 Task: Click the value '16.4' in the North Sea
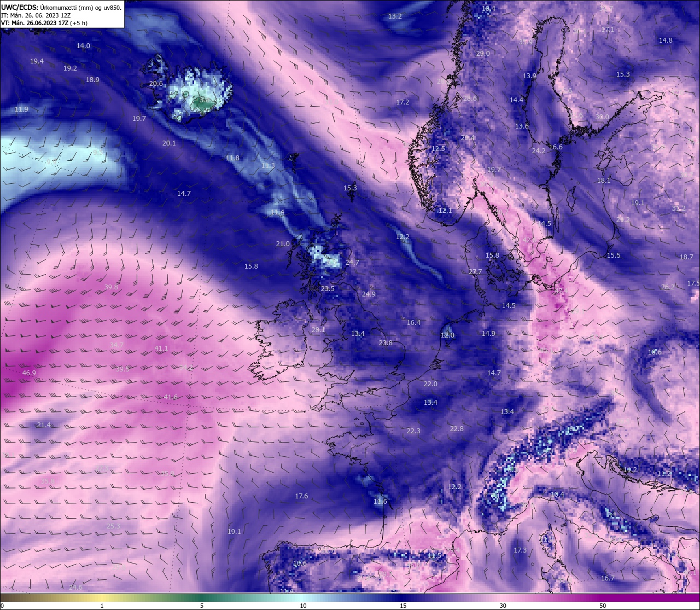(413, 323)
